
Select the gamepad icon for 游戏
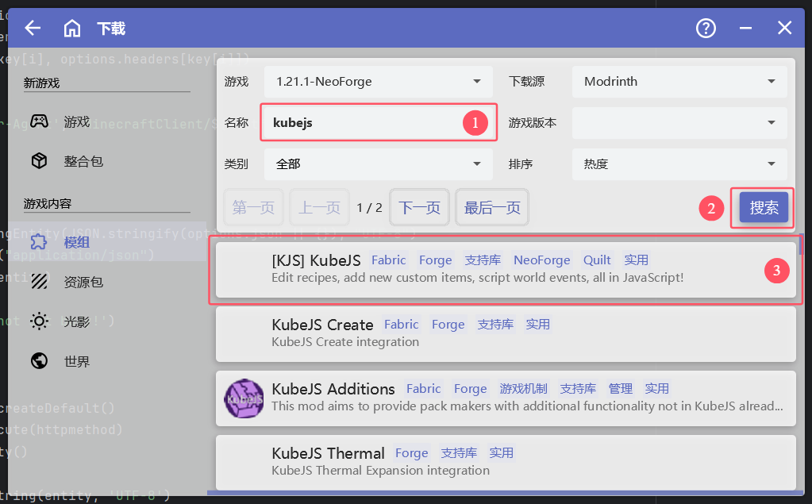(x=40, y=121)
